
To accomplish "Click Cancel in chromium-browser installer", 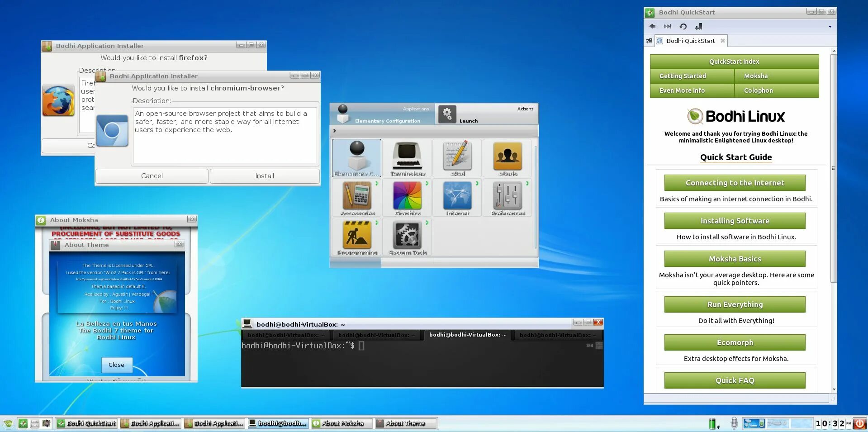I will coord(152,176).
